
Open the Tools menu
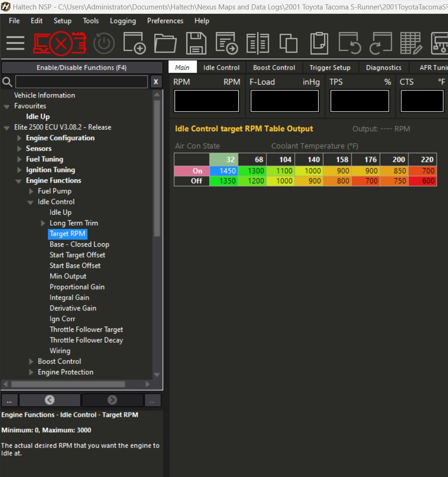(91, 21)
